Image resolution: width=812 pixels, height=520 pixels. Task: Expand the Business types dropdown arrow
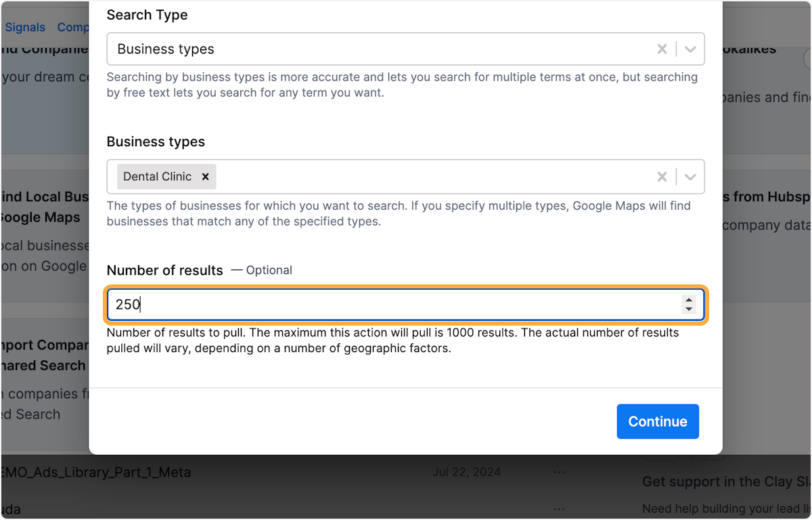click(x=690, y=177)
